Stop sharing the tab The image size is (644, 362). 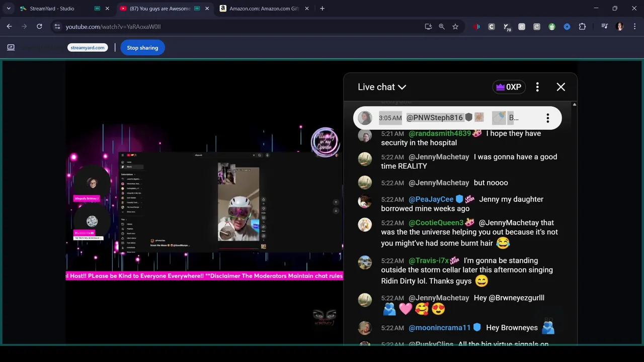(142, 48)
